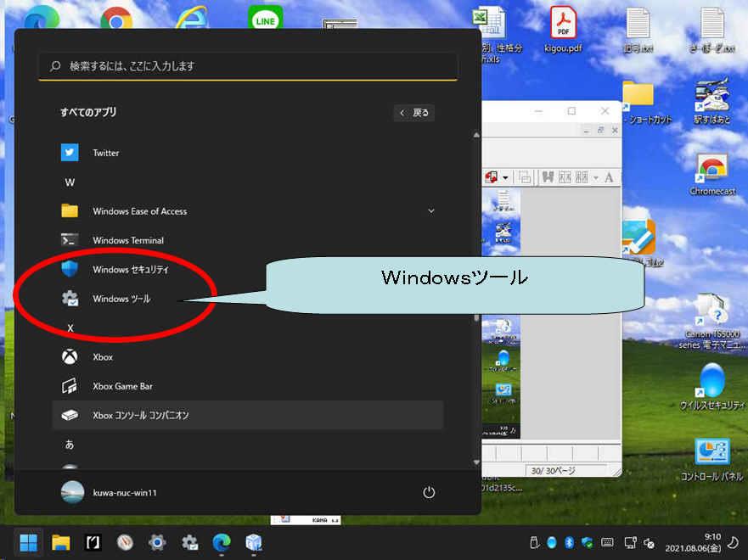Click the large A text icon in the background window's toolbar
The height and width of the screenshot is (560, 748).
coord(609,178)
